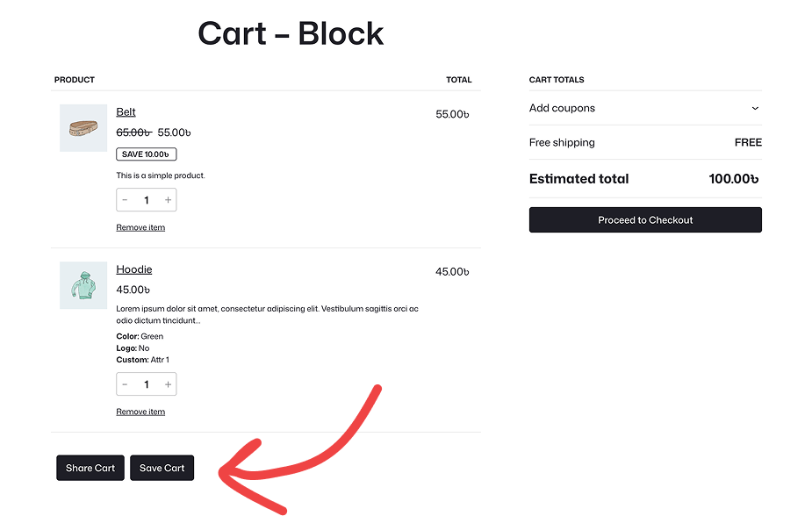Screen dimensions: 812x516
Task: Click the Belt quantity input field
Action: pos(146,199)
